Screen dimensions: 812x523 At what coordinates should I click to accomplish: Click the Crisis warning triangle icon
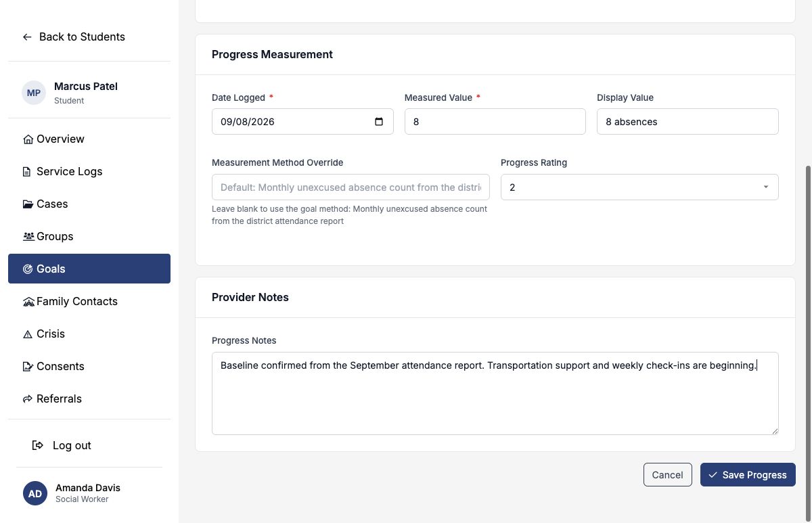28,334
